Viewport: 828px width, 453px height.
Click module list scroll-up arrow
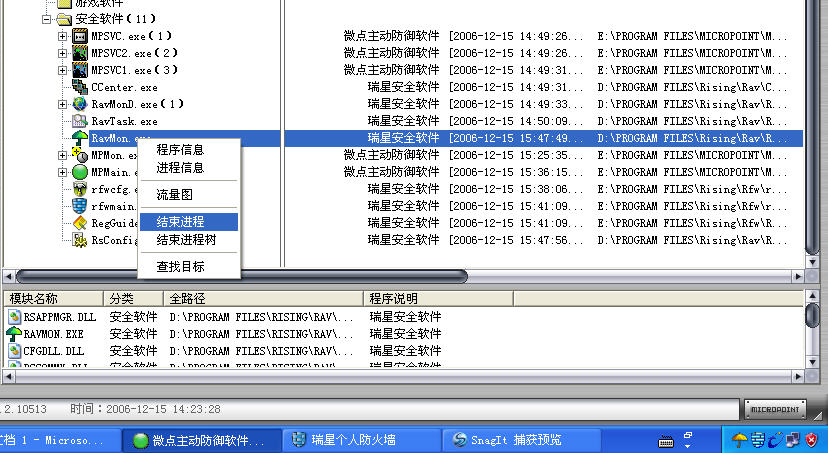click(813, 296)
